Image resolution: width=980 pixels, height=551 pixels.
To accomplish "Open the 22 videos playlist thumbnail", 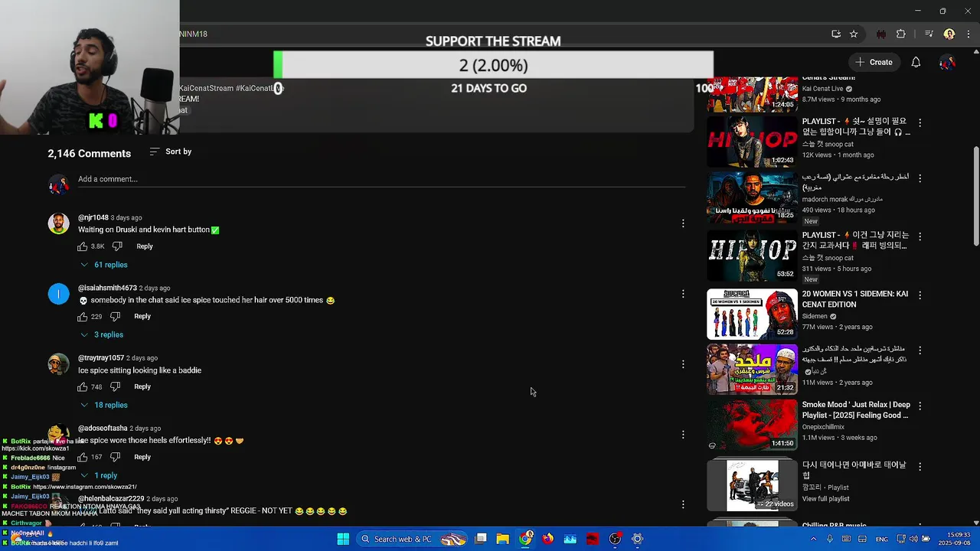I will (752, 485).
